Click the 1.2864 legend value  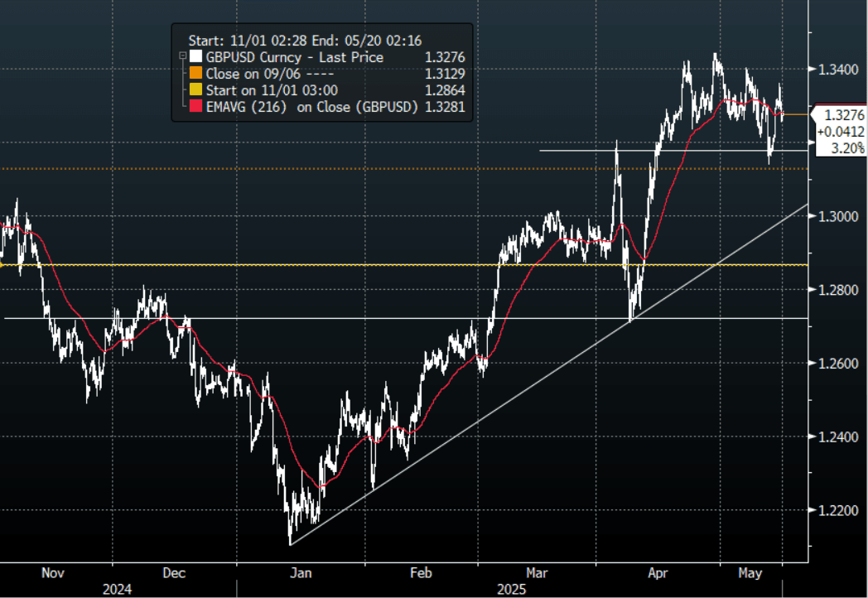445,90
